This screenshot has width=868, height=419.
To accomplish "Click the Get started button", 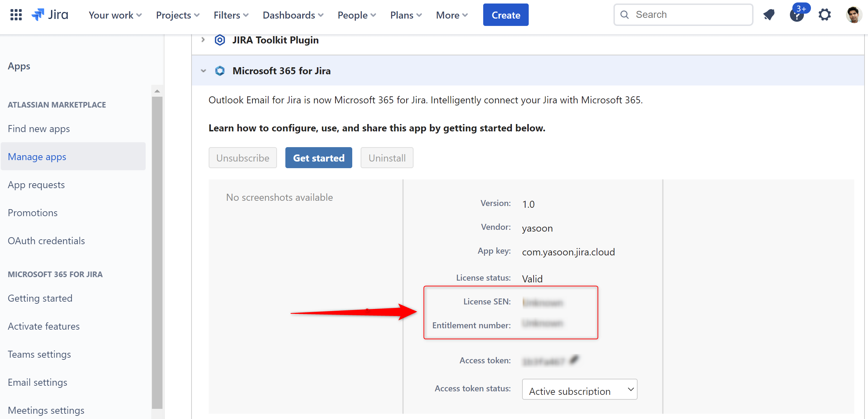I will click(x=319, y=158).
